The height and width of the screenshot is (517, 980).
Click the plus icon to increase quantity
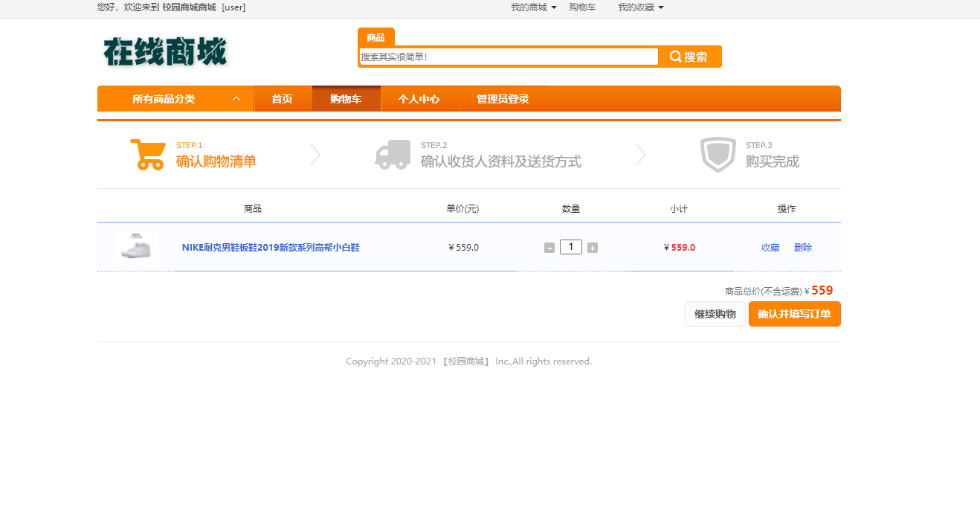point(592,247)
